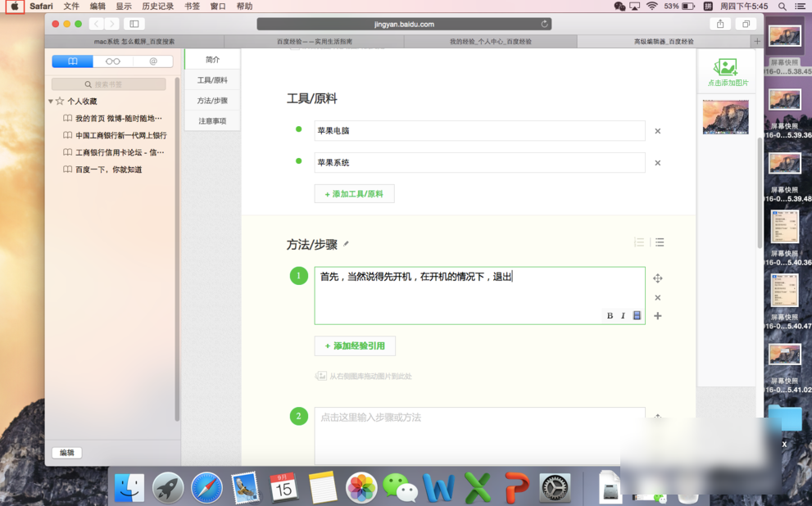Show Reading List via glasses icon
The width and height of the screenshot is (812, 506).
pyautogui.click(x=112, y=61)
